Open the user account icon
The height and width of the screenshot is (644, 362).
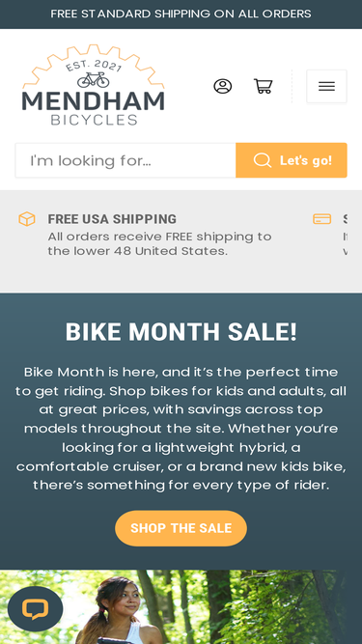(x=222, y=86)
